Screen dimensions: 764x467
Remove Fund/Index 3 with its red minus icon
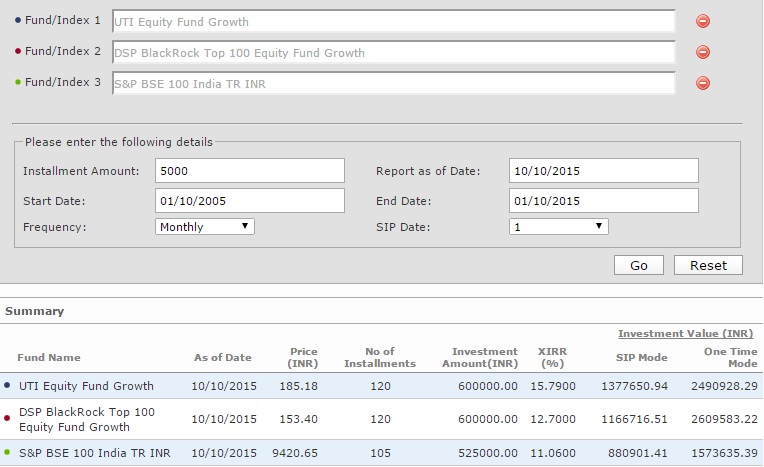pos(703,83)
